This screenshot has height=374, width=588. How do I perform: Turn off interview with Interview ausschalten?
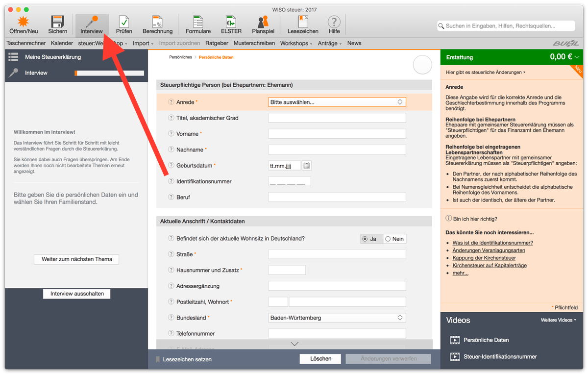[77, 294]
